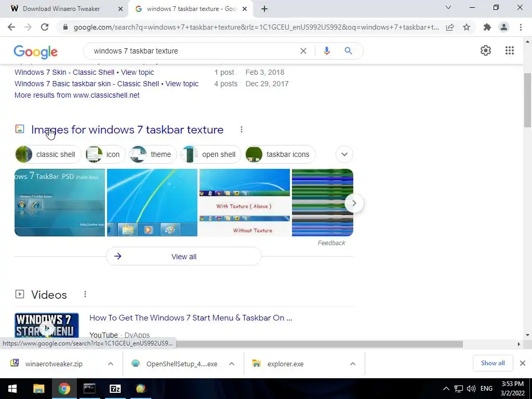The height and width of the screenshot is (399, 532).
Task: Show hidden system tray icons
Action: coord(446,389)
